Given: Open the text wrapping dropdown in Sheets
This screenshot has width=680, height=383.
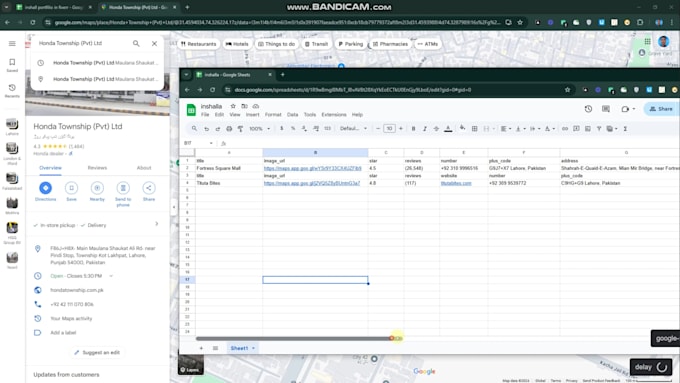Looking at the screenshot, I should click(x=534, y=129).
